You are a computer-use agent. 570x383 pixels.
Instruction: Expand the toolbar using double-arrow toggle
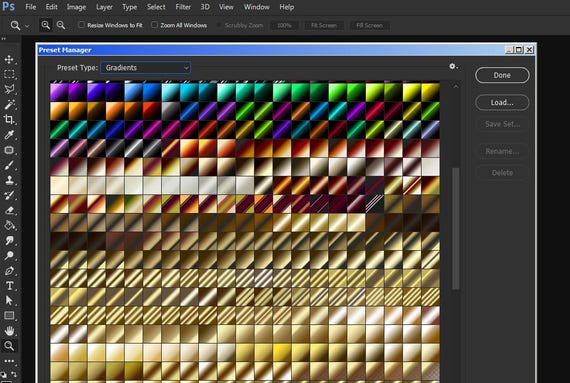(x=4, y=39)
